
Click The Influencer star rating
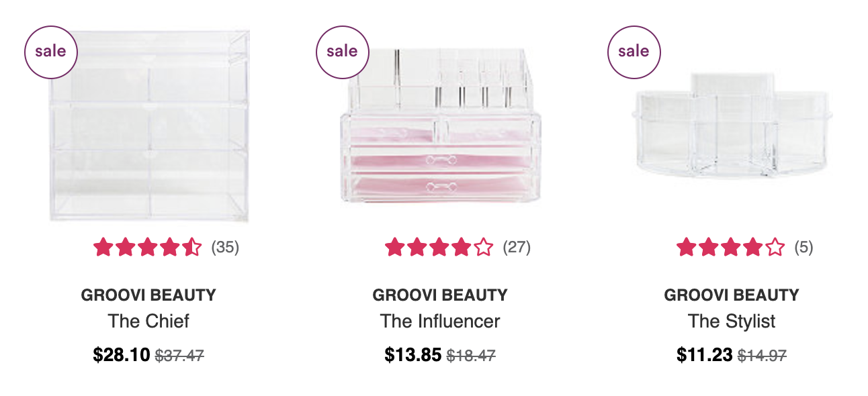click(439, 248)
